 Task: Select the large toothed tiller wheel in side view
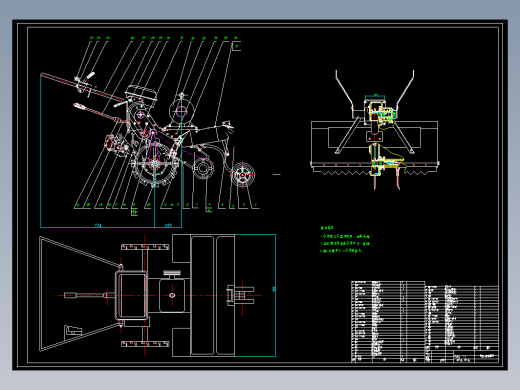click(154, 164)
